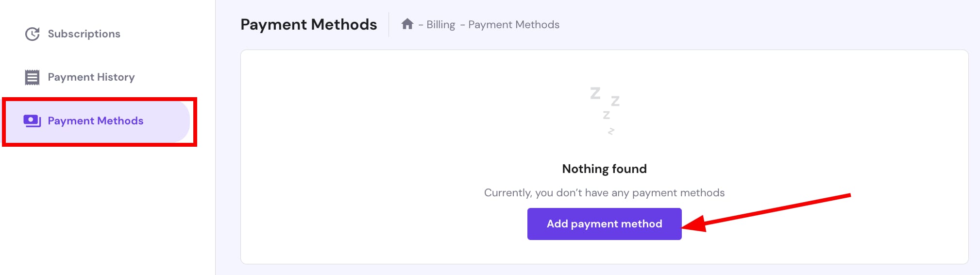The height and width of the screenshot is (275, 980).
Task: Click the Payment Methods page title
Action: [x=308, y=24]
